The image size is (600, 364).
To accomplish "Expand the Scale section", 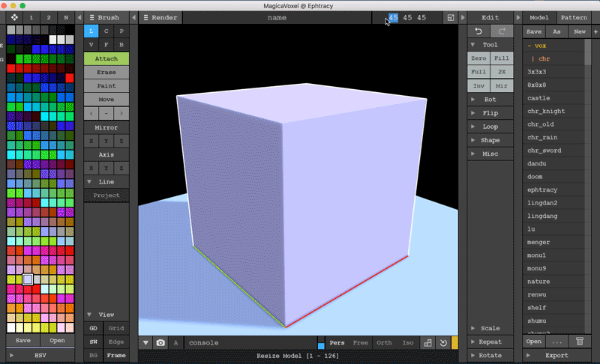I will pos(490,328).
